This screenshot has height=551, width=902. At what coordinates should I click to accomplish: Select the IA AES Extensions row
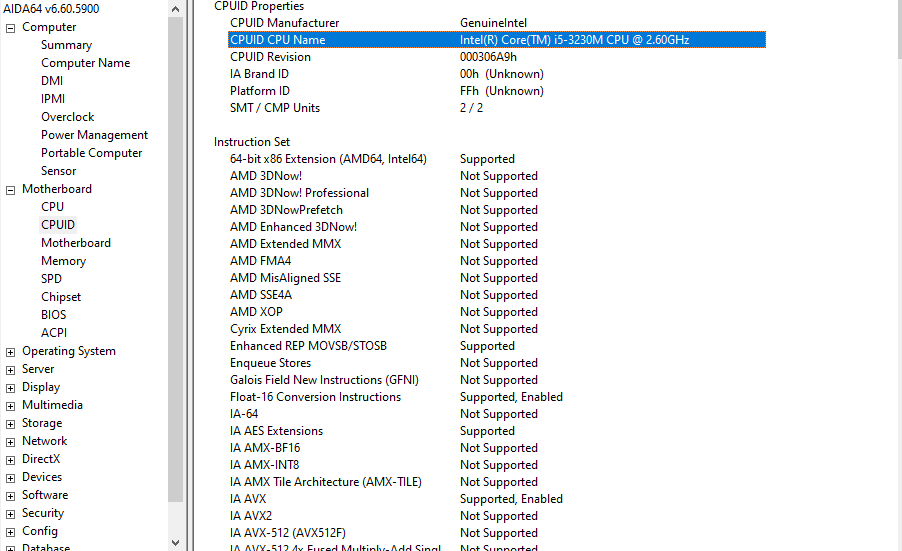pos(497,431)
